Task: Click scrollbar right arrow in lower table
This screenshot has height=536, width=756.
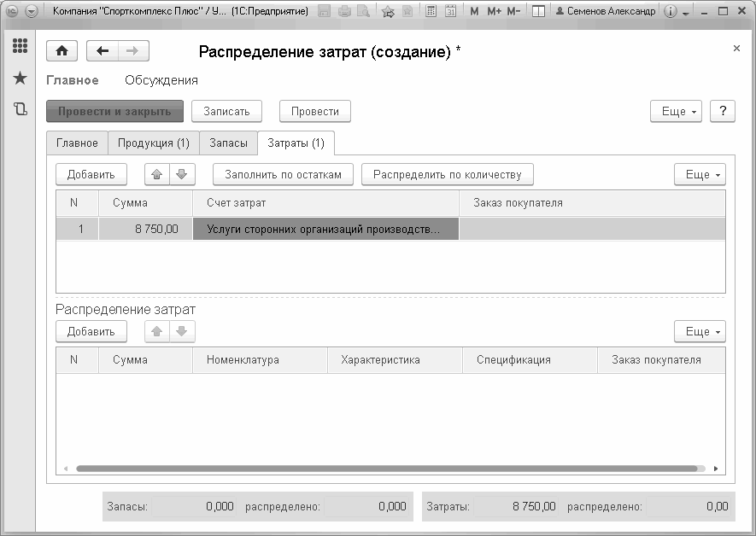Action: tap(716, 469)
